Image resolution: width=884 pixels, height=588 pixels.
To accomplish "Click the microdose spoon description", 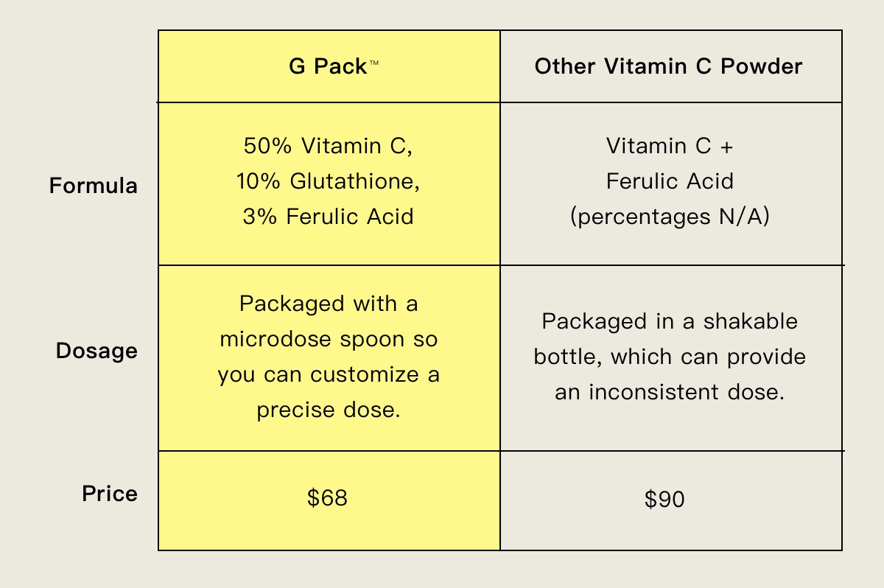I will [x=329, y=357].
